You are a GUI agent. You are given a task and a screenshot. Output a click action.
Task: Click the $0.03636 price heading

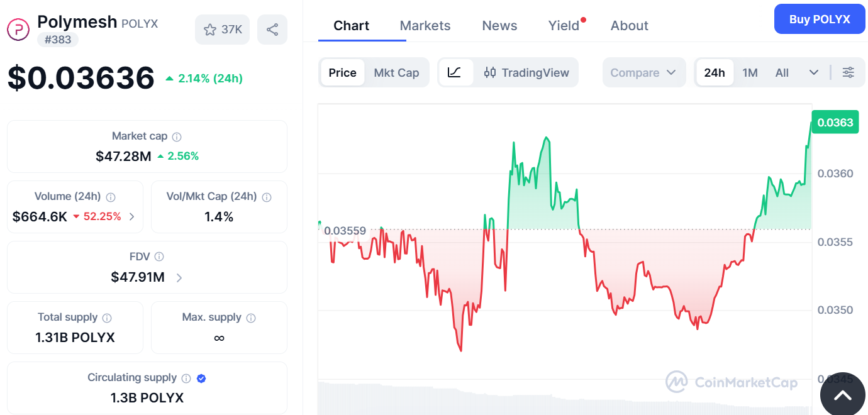[x=81, y=78]
